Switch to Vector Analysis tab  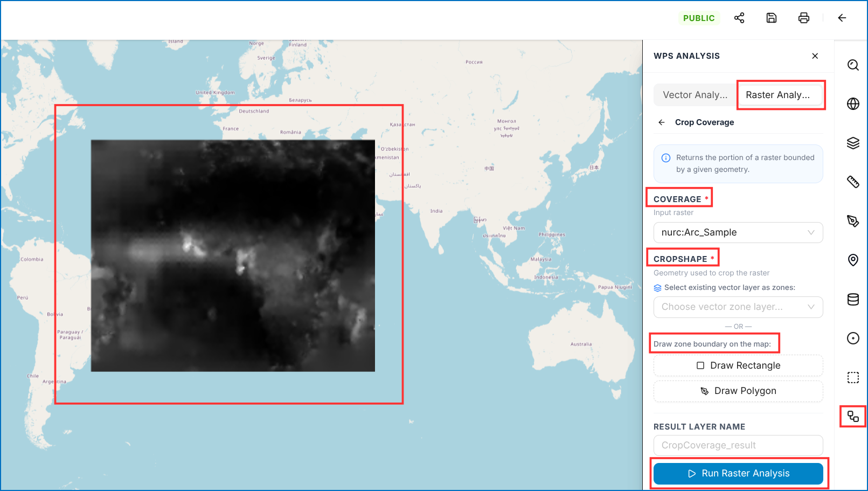pyautogui.click(x=695, y=95)
